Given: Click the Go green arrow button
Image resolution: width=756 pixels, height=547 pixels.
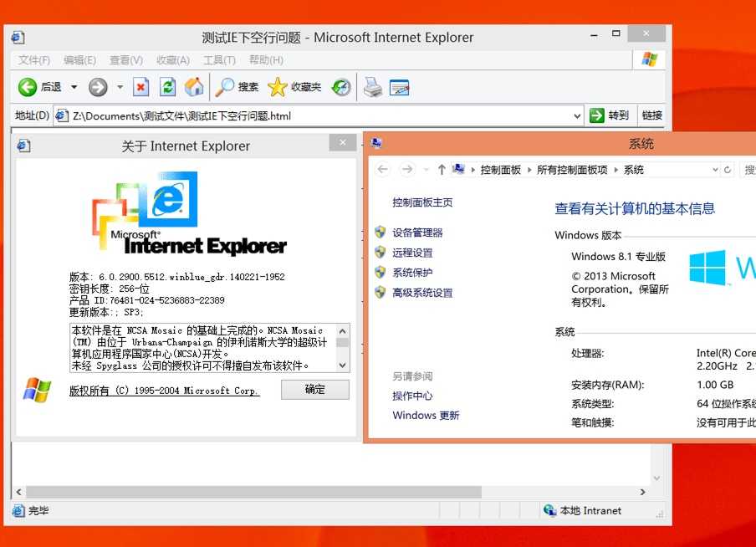Looking at the screenshot, I should pyautogui.click(x=596, y=115).
